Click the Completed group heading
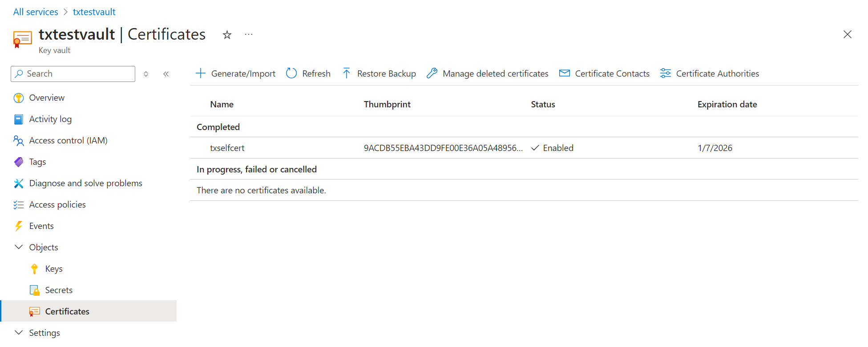868x347 pixels. pos(218,127)
